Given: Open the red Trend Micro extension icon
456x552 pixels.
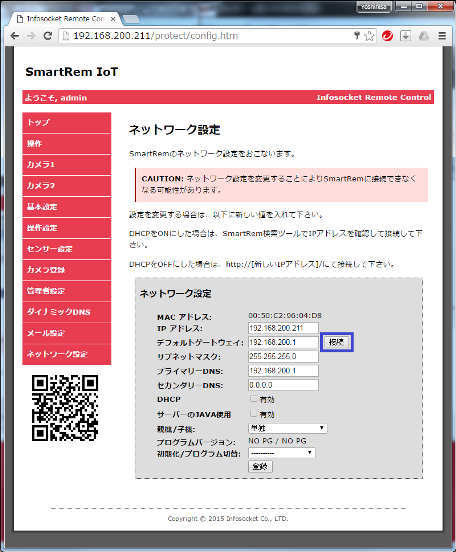Looking at the screenshot, I should (387, 36).
